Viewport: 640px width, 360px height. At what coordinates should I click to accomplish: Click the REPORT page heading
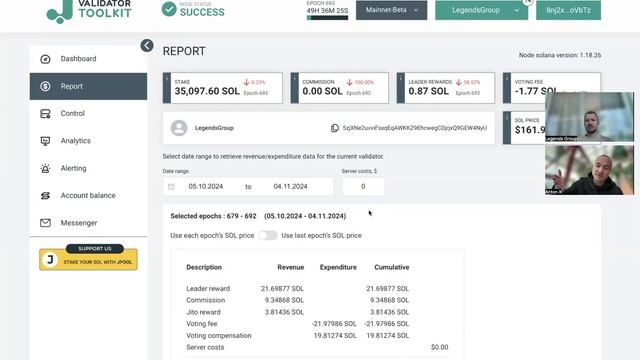[184, 51]
